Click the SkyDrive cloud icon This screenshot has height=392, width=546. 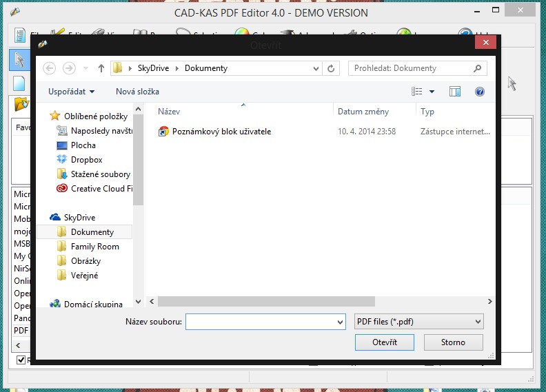[55, 218]
